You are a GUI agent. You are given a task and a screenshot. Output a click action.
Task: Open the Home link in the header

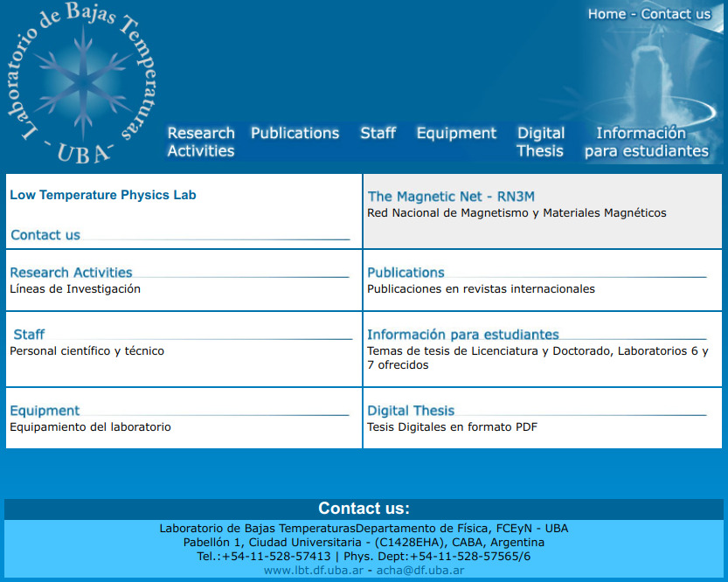607,14
